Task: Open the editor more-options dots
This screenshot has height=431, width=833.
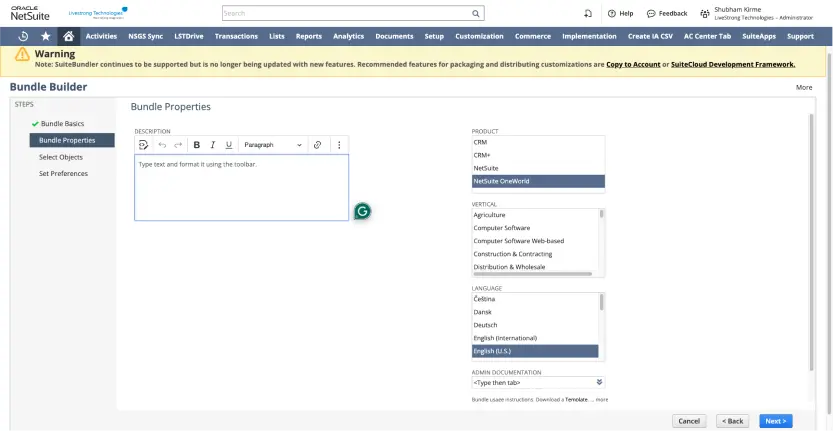Action: click(x=339, y=145)
